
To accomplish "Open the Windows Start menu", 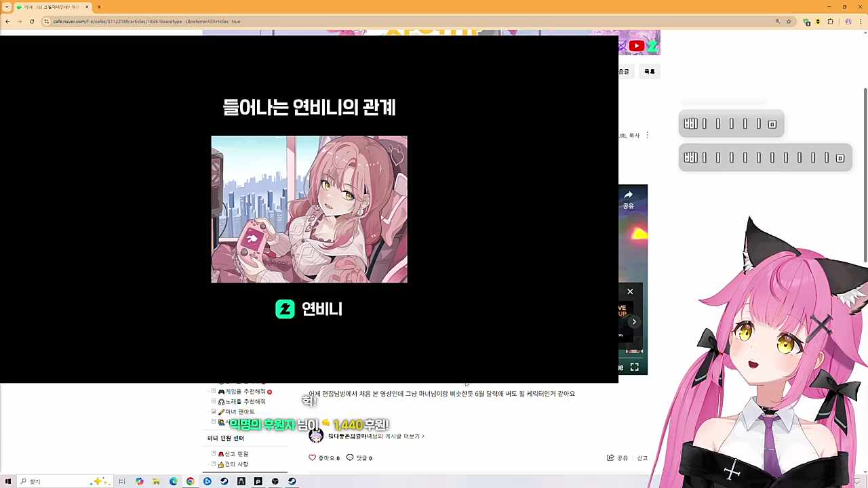I will (7, 481).
